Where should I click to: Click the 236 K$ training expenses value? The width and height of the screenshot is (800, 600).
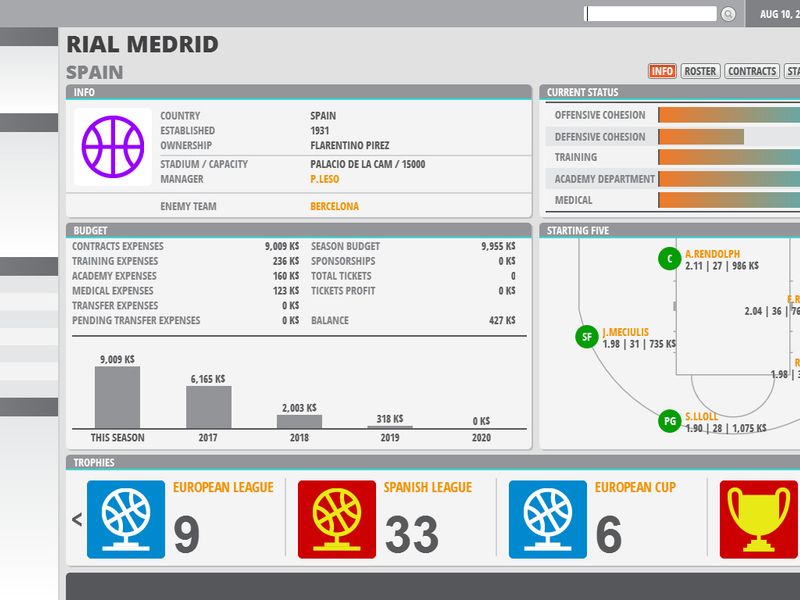coord(286,261)
